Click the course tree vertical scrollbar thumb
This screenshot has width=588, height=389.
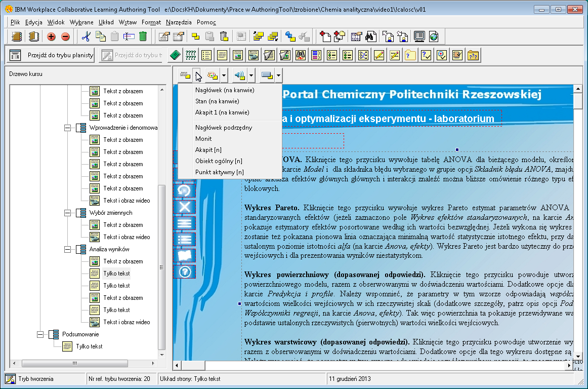pyautogui.click(x=162, y=266)
